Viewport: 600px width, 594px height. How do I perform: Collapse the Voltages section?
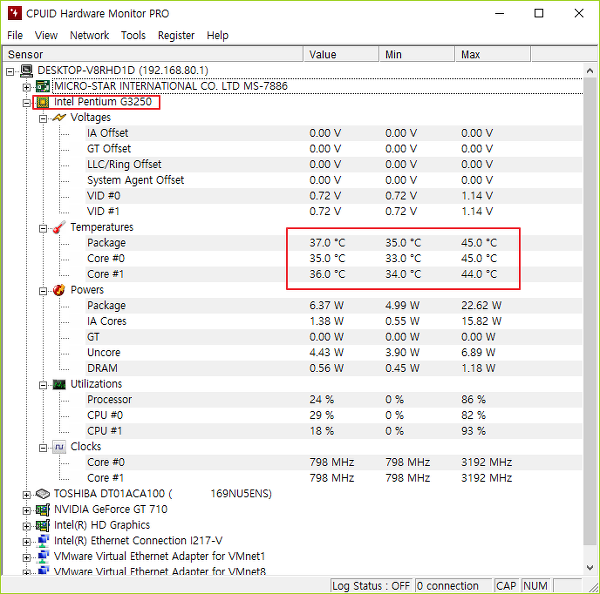(43, 119)
